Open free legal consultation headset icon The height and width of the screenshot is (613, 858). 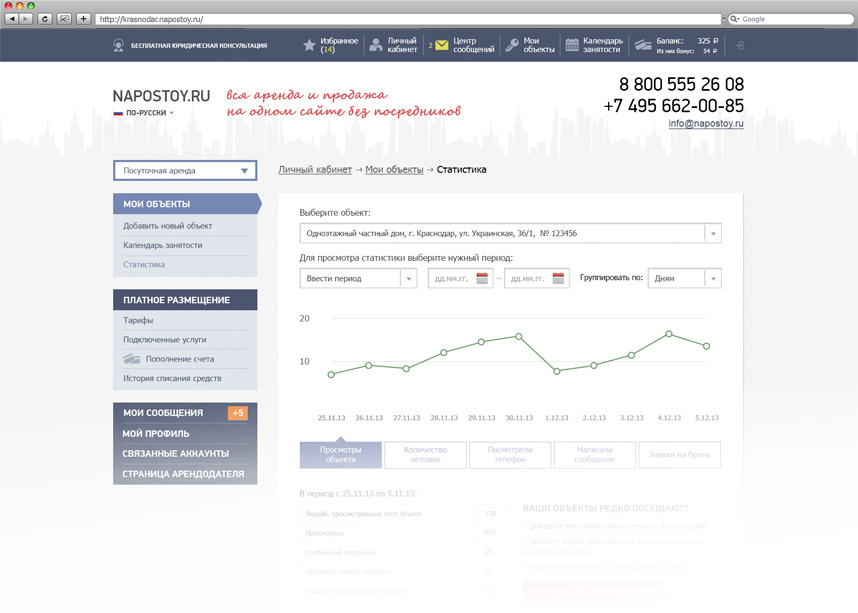coord(118,45)
